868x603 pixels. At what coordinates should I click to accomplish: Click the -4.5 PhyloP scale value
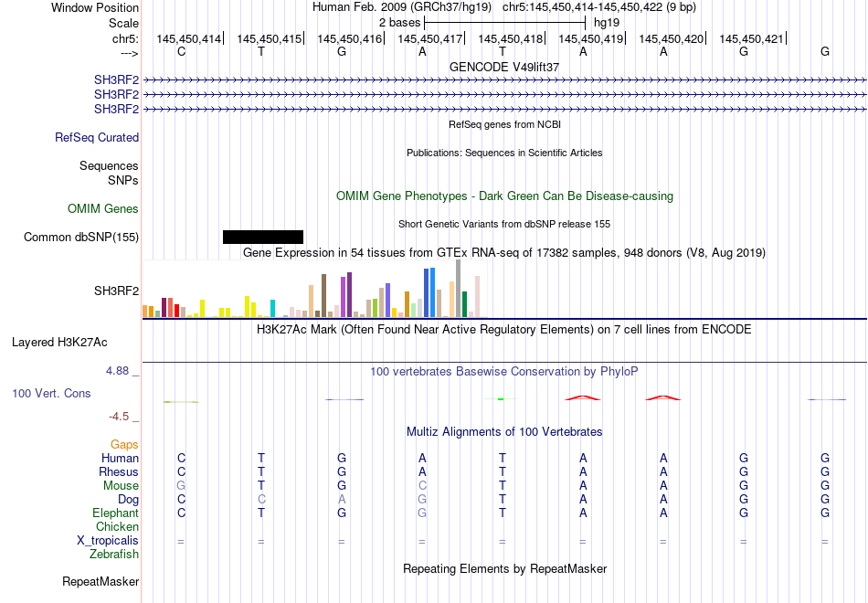pyautogui.click(x=119, y=417)
